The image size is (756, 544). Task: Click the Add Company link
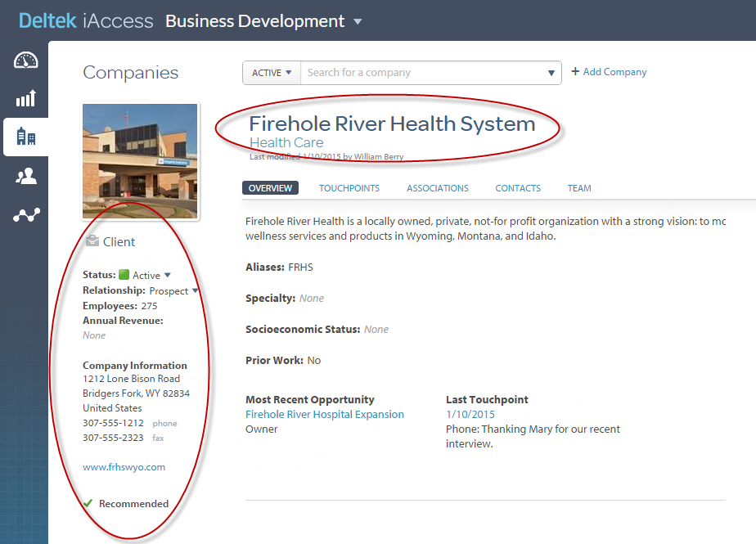[609, 72]
